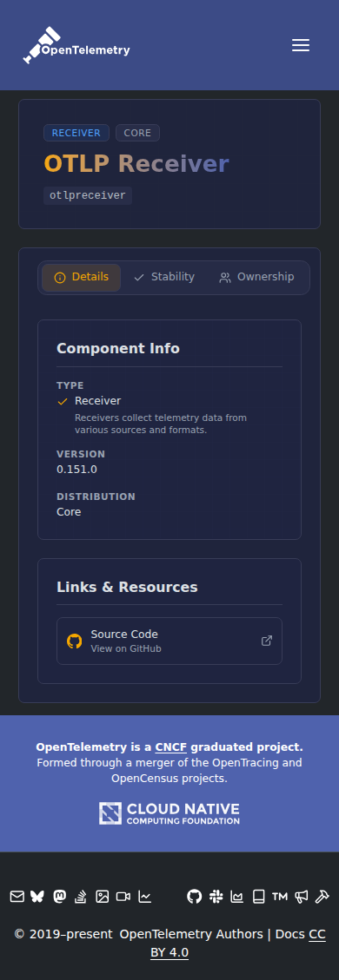The height and width of the screenshot is (980, 339).
Task: Open the Bluesky butterfly icon link
Action: [37, 897]
